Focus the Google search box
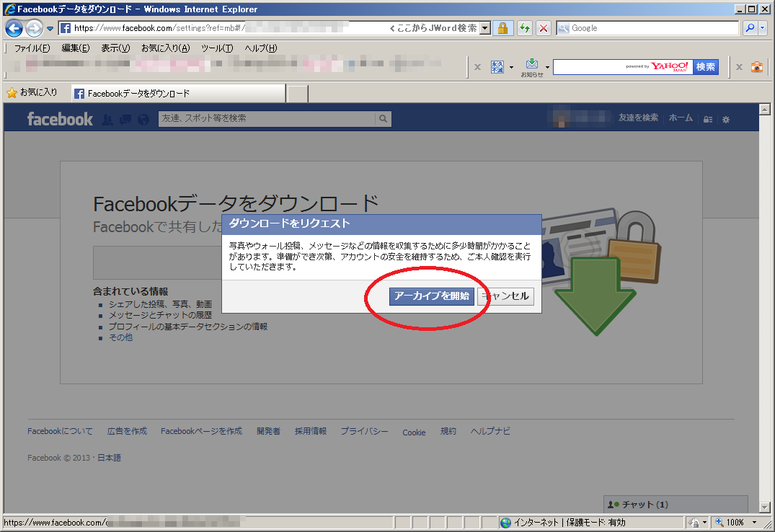This screenshot has width=775, height=532. (x=647, y=28)
